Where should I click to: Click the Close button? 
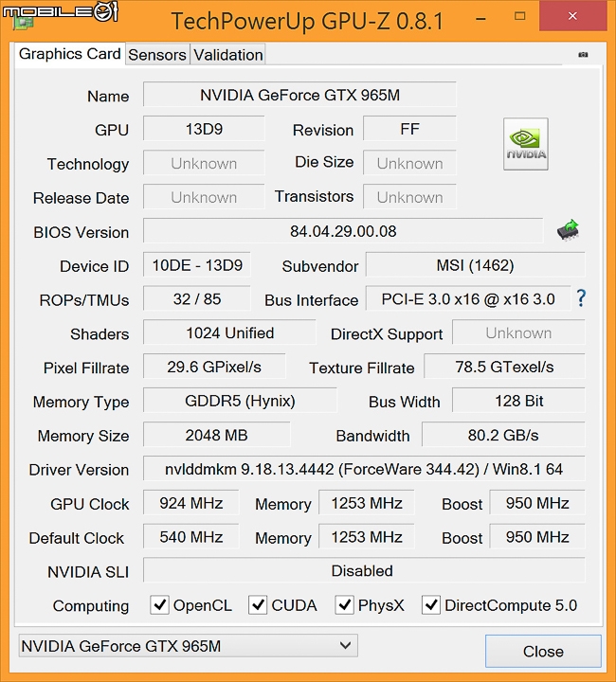[x=543, y=651]
